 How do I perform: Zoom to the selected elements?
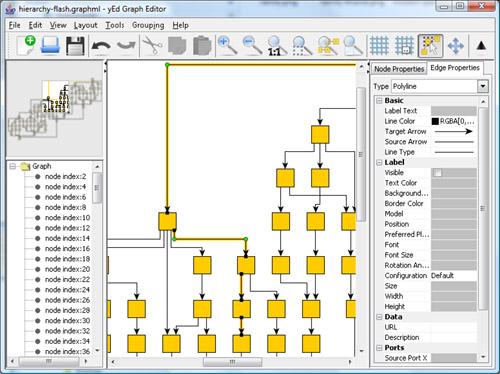point(328,46)
